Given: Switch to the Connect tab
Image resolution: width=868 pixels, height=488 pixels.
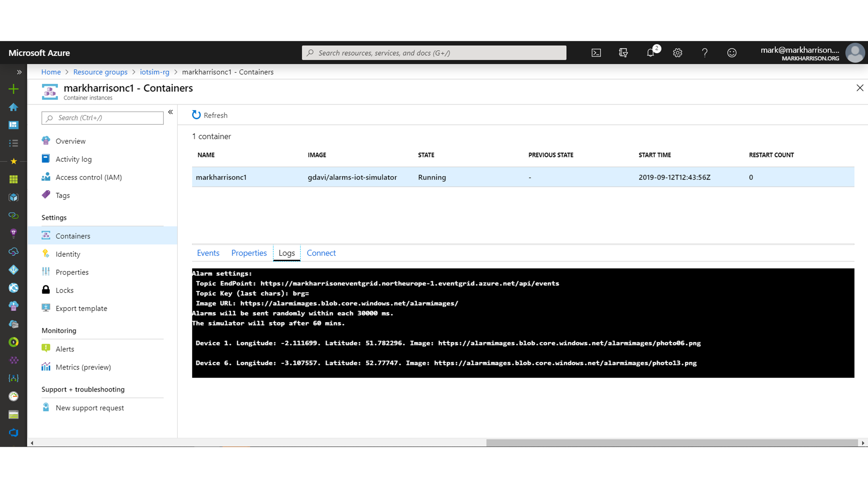Looking at the screenshot, I should click(x=321, y=253).
